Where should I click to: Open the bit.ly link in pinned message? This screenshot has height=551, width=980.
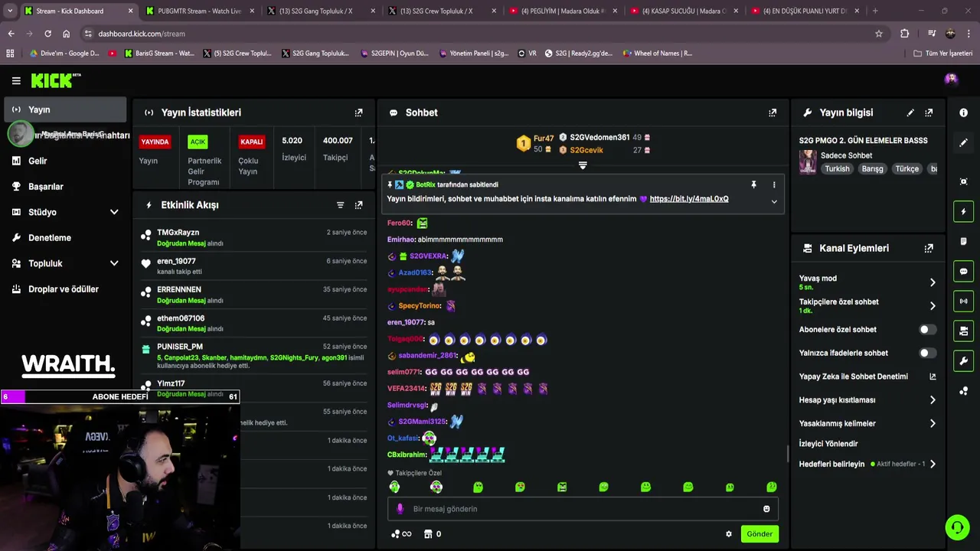click(689, 199)
